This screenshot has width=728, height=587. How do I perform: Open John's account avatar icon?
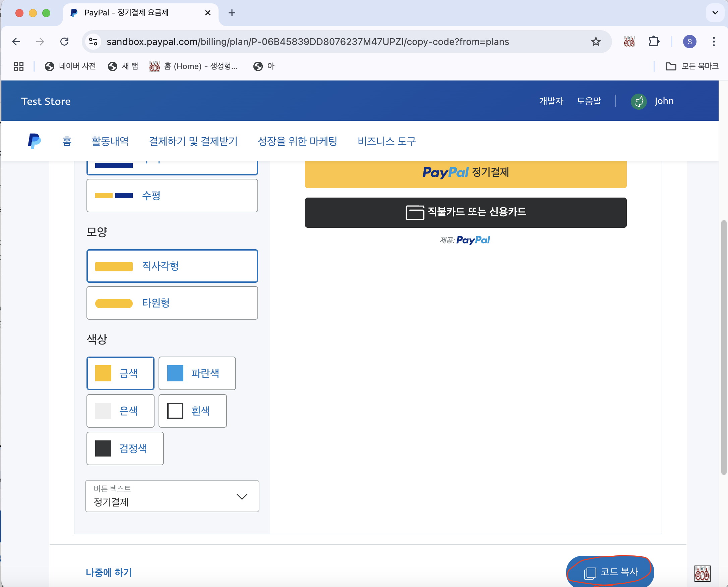(x=639, y=101)
